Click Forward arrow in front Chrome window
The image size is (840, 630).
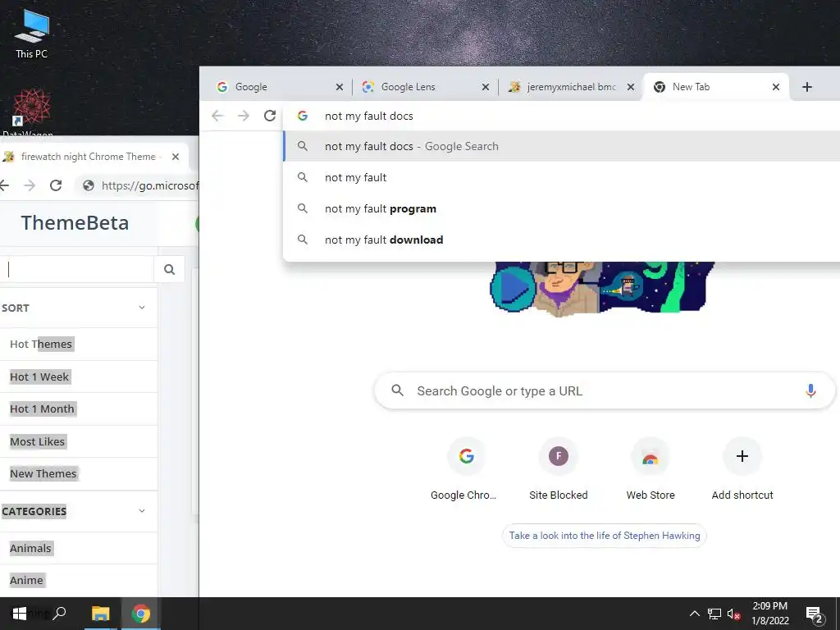click(243, 116)
